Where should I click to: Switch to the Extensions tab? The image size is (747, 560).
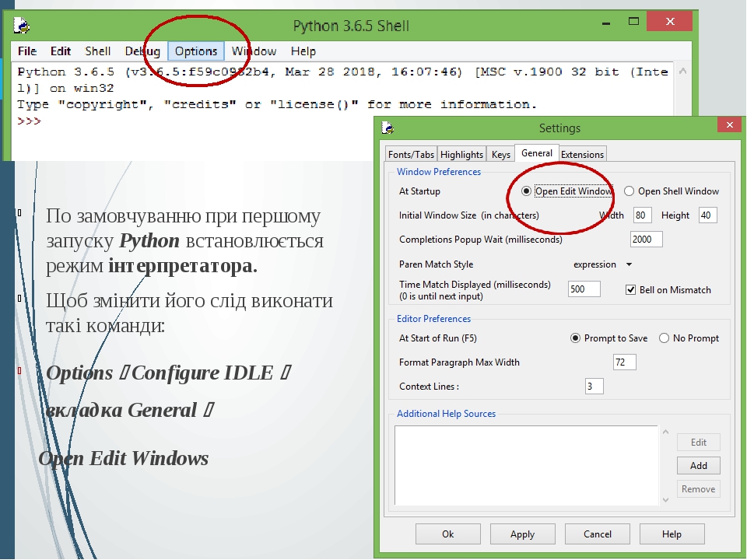582,154
